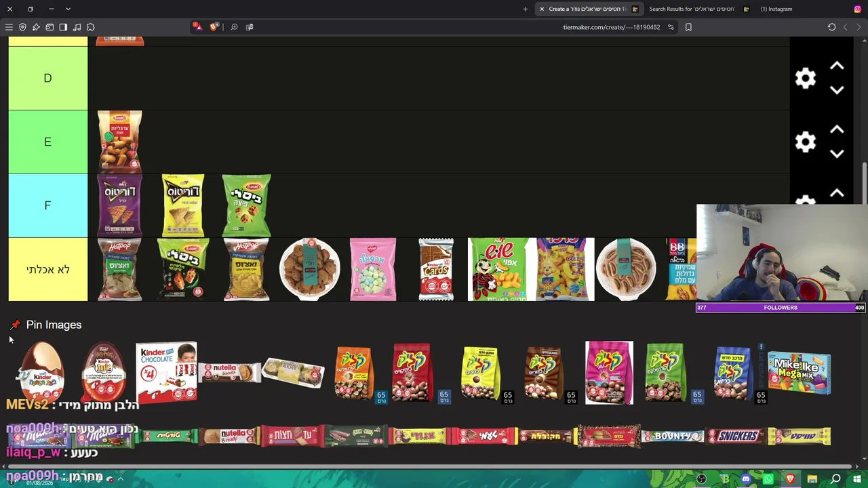The width and height of the screenshot is (868, 488).
Task: Open File Explorer from the taskbar
Action: [x=812, y=479]
